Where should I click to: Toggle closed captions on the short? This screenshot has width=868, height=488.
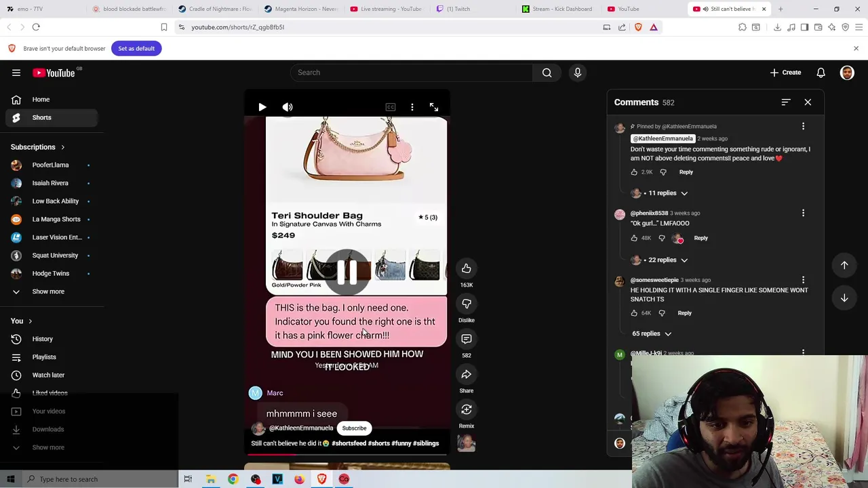(x=391, y=107)
